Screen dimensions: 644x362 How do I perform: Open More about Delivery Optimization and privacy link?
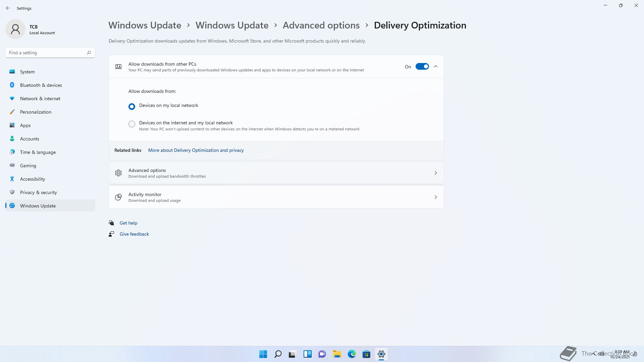[x=196, y=150]
